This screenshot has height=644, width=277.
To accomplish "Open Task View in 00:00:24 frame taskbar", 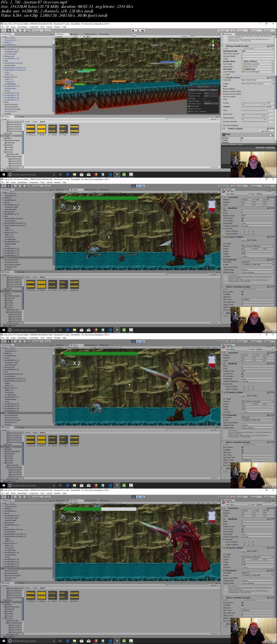I will coord(60,175).
